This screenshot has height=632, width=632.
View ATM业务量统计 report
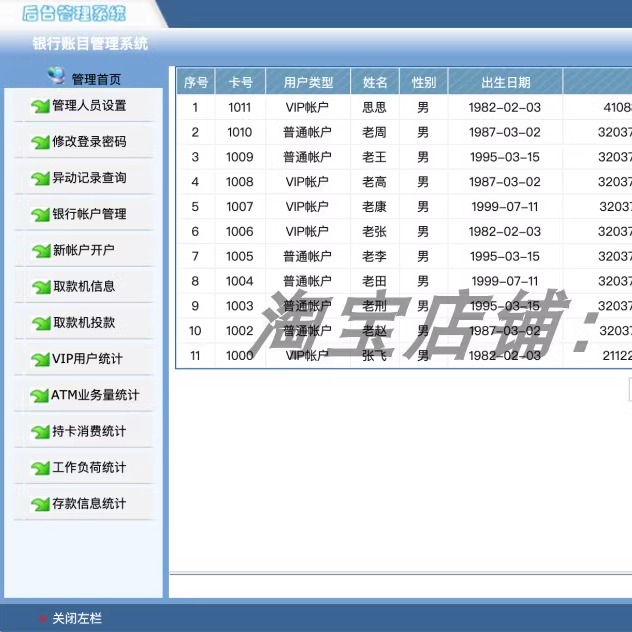point(95,395)
